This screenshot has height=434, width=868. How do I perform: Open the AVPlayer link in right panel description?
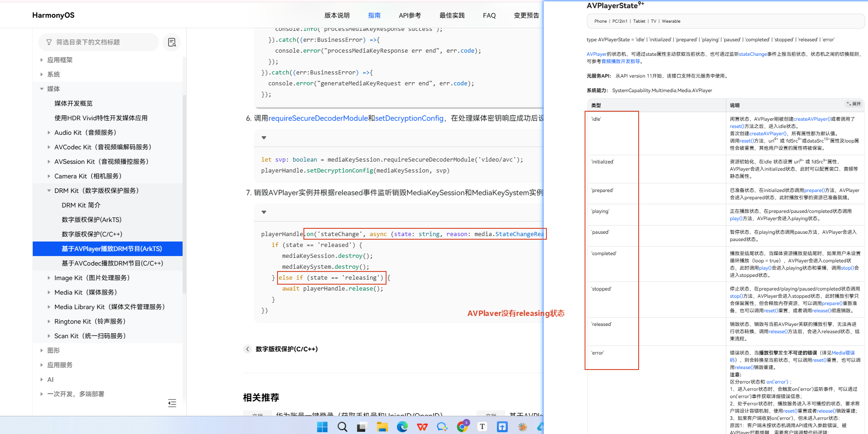tap(596, 54)
